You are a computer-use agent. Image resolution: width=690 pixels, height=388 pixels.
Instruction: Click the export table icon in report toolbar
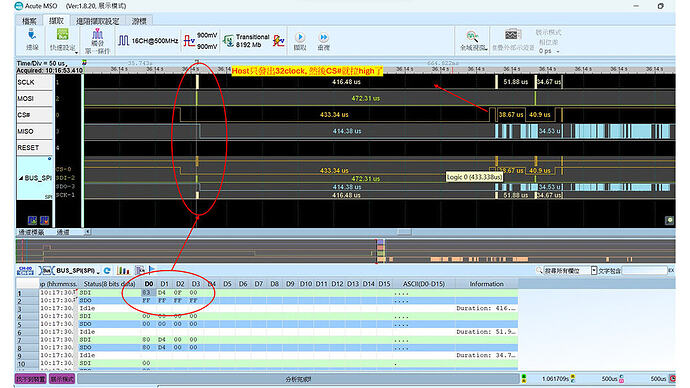[x=140, y=270]
